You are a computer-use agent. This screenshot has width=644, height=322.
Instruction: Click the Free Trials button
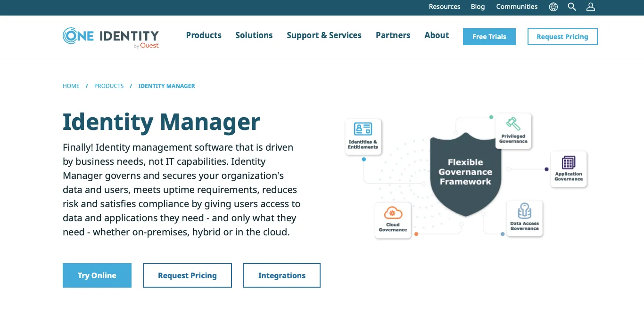pos(489,37)
